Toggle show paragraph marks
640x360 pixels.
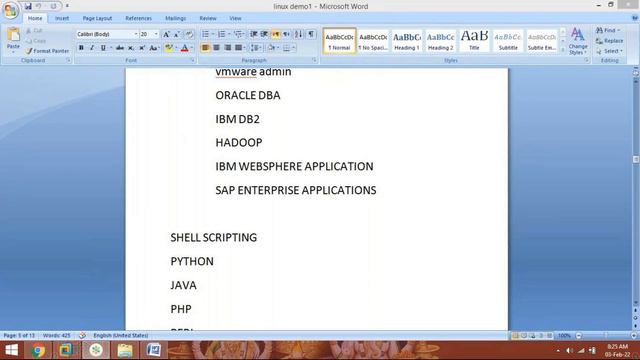tap(311, 34)
